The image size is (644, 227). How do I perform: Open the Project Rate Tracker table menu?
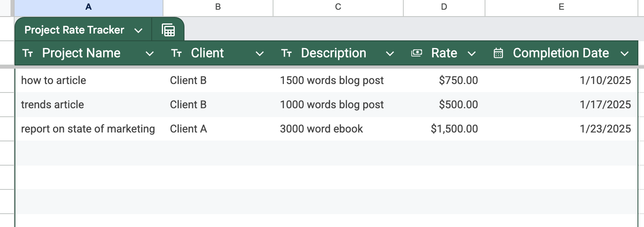pyautogui.click(x=138, y=30)
